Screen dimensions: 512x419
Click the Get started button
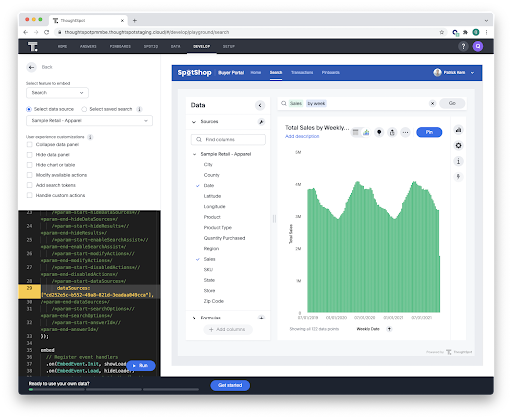(x=230, y=385)
